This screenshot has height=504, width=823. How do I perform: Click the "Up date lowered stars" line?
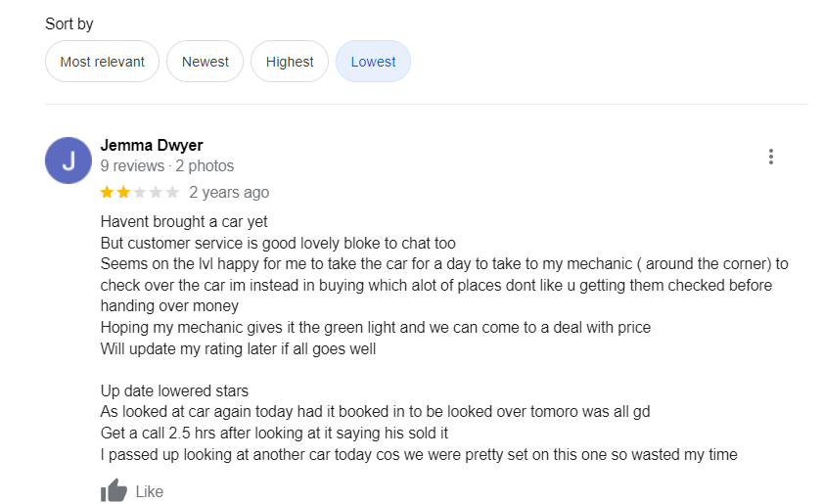pos(174,390)
